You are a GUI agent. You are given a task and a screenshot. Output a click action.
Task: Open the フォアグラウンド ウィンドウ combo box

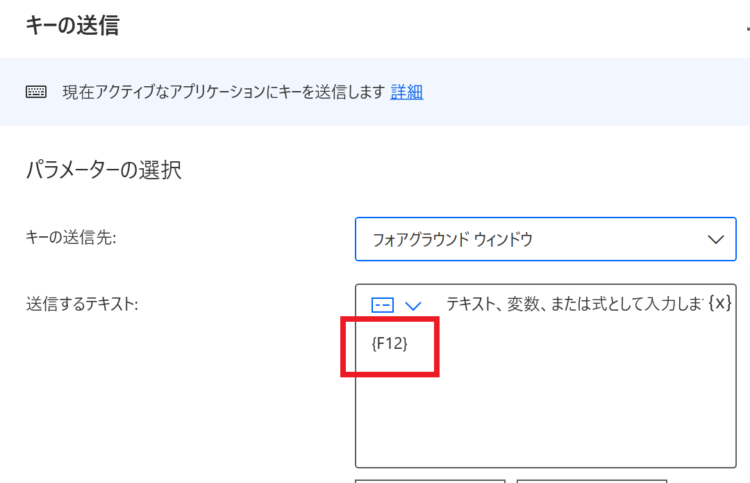[x=545, y=239]
